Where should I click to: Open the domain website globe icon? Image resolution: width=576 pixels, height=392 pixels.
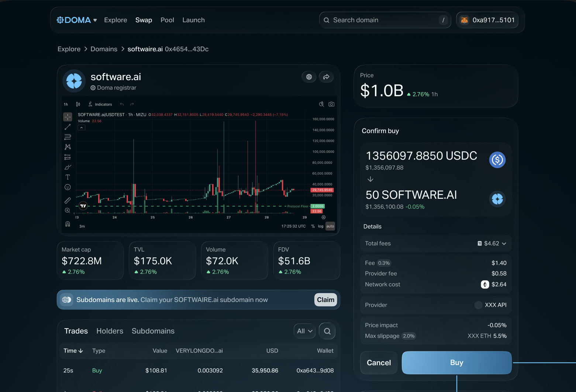coord(309,77)
